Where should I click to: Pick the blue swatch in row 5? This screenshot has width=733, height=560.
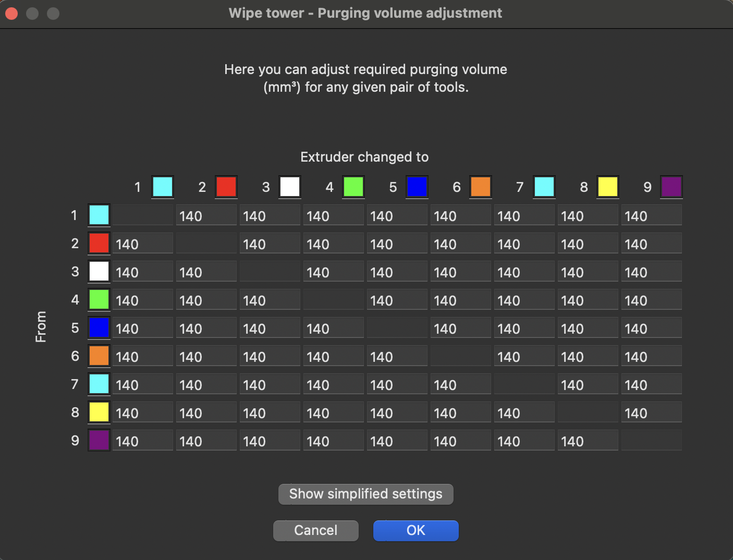point(99,327)
